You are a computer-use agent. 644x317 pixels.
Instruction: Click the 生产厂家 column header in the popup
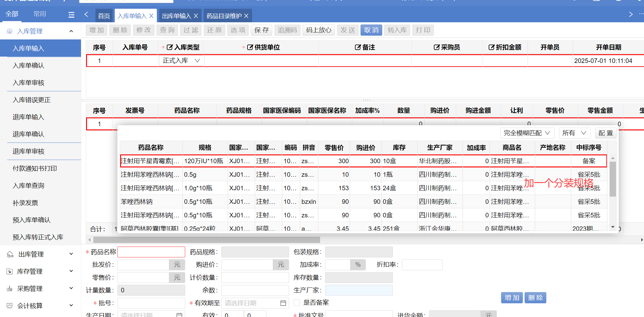(x=440, y=148)
